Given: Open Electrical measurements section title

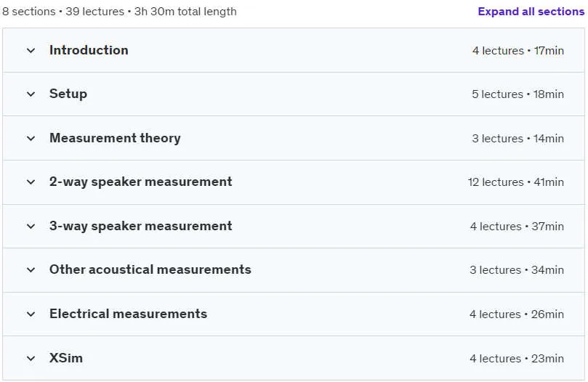Looking at the screenshot, I should [x=128, y=314].
